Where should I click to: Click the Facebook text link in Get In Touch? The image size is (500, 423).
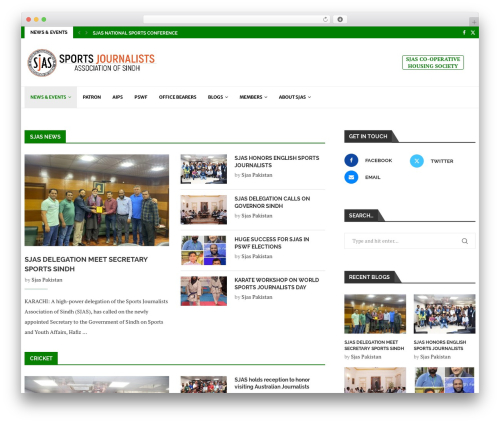click(378, 160)
